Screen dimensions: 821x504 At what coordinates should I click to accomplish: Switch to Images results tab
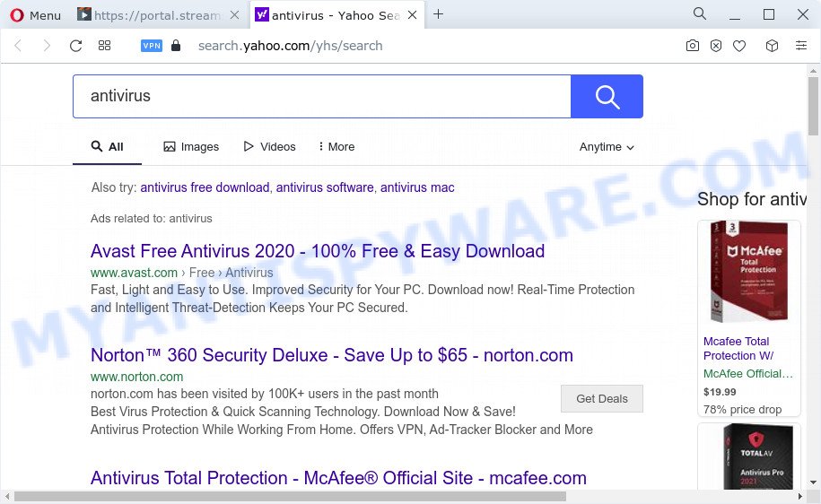pyautogui.click(x=191, y=146)
